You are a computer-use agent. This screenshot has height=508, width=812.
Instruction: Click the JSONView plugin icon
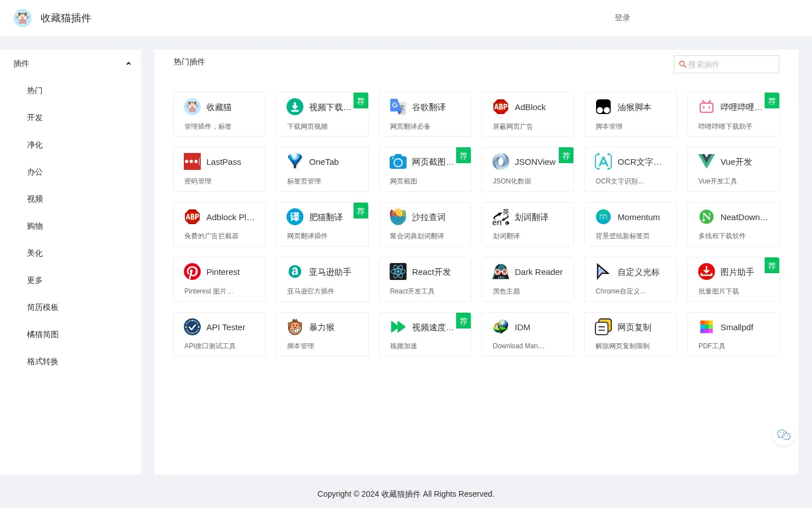click(x=501, y=161)
